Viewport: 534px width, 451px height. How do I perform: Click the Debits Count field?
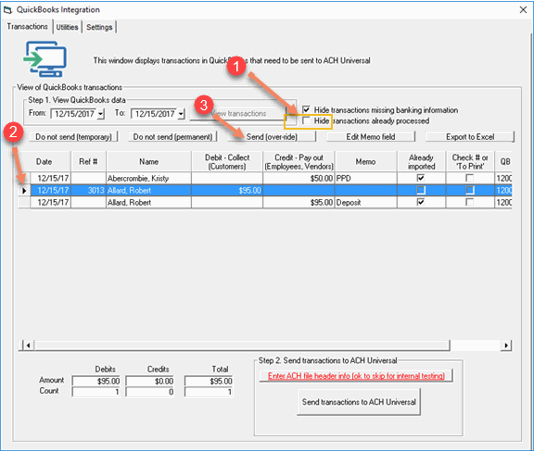96,392
